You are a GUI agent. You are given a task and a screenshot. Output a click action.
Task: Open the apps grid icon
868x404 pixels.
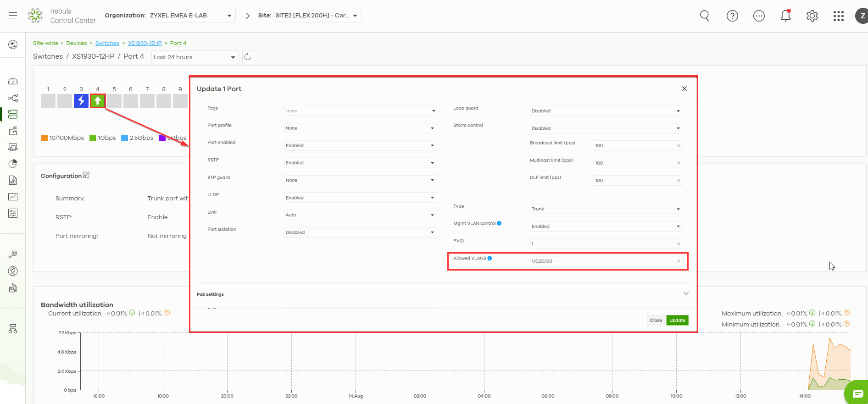(x=839, y=16)
